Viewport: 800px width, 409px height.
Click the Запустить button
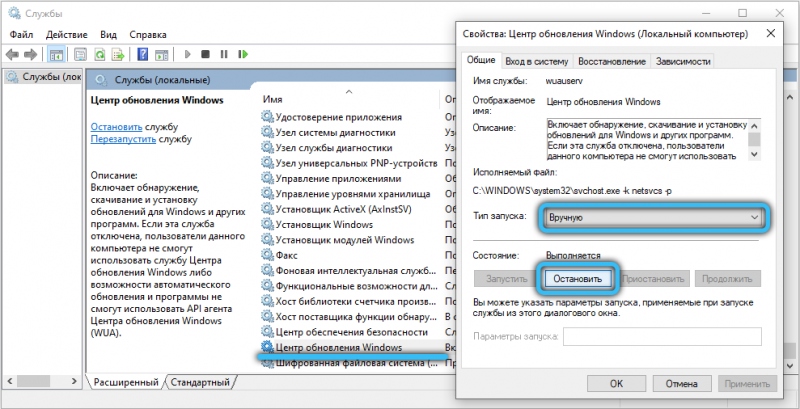(506, 279)
